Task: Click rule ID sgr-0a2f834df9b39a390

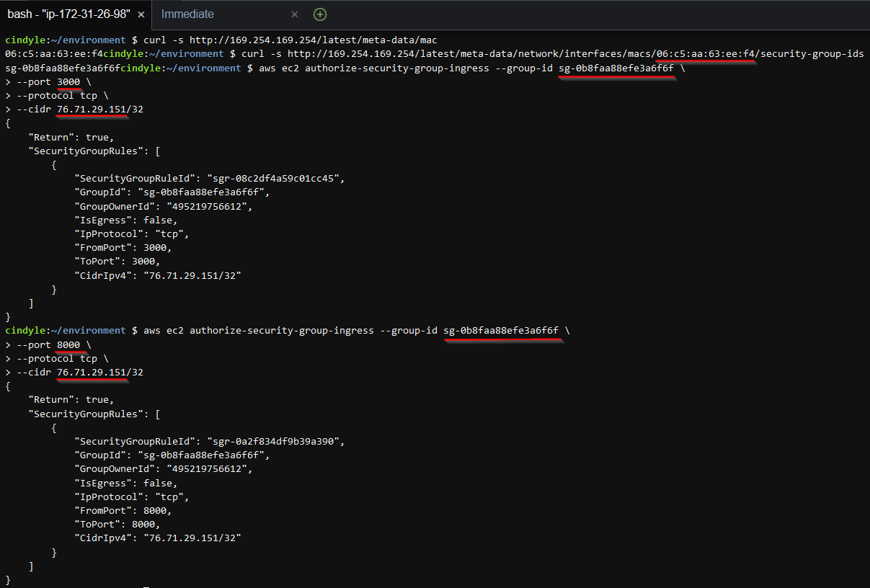Action: pyautogui.click(x=275, y=442)
